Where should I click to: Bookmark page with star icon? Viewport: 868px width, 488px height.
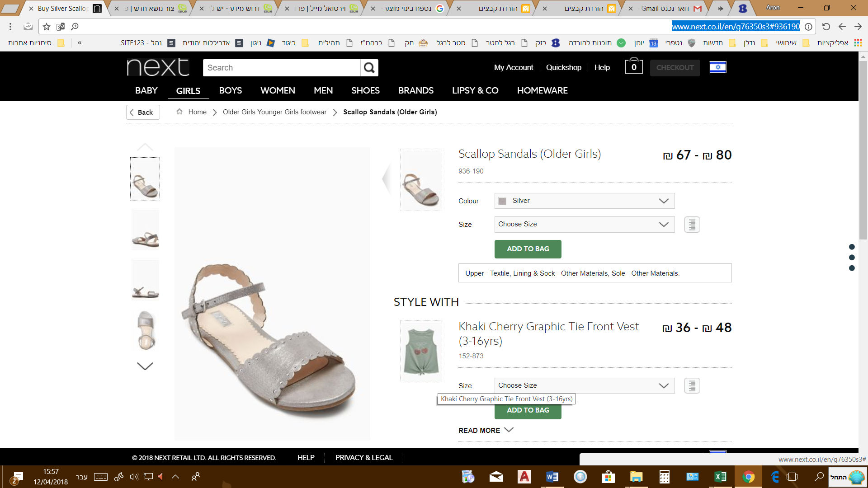(47, 27)
